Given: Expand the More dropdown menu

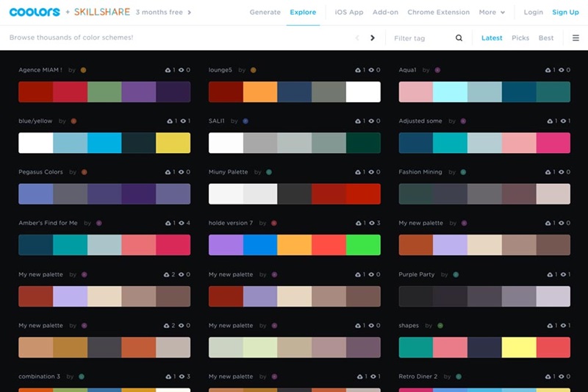Looking at the screenshot, I should click(492, 13).
